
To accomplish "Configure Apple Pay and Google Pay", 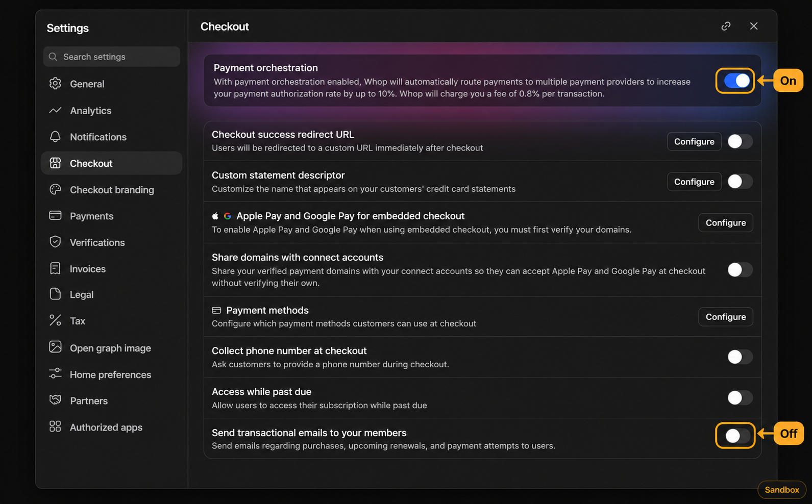I will [x=726, y=222].
